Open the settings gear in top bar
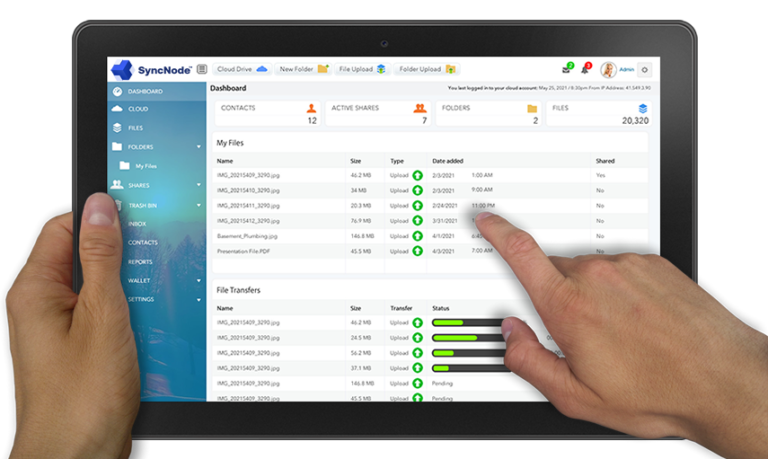The width and height of the screenshot is (768, 459). [645, 70]
